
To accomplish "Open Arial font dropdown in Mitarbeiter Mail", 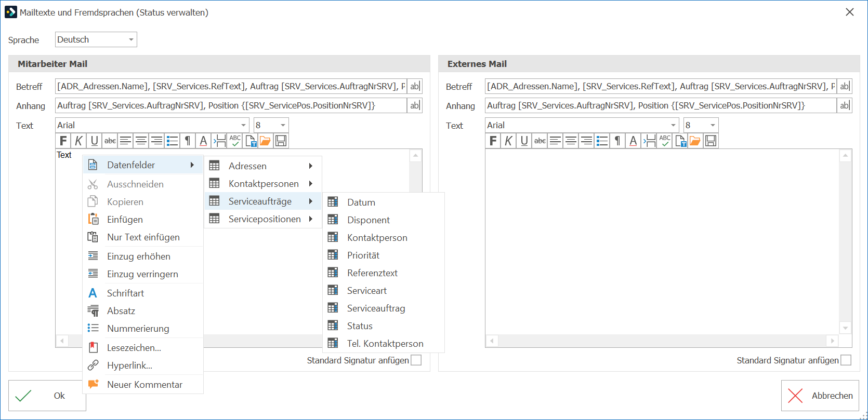I will 152,125.
